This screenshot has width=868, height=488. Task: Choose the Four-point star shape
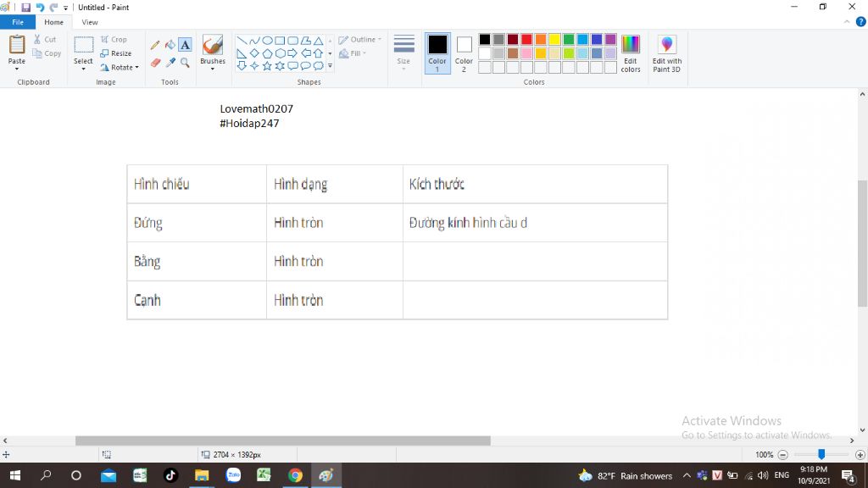coord(254,66)
